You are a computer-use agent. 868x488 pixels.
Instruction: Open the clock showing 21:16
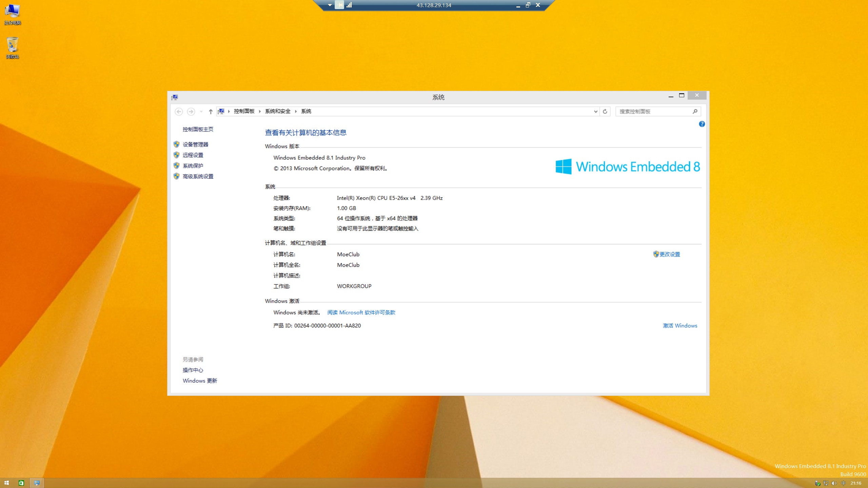(x=856, y=483)
